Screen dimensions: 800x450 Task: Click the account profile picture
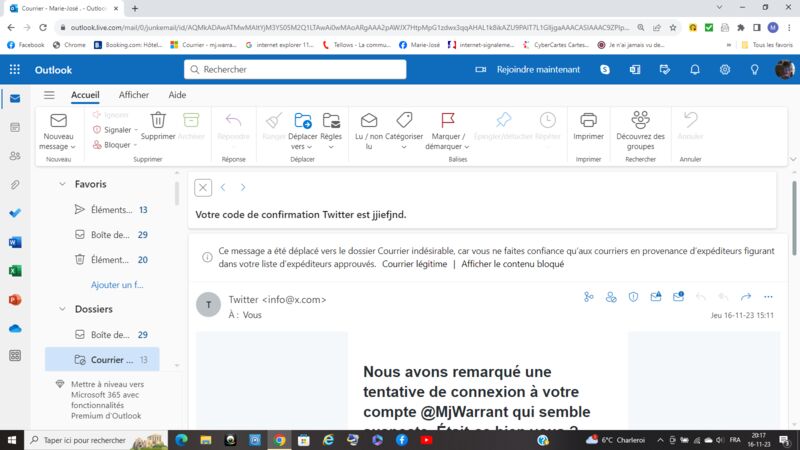click(x=784, y=69)
